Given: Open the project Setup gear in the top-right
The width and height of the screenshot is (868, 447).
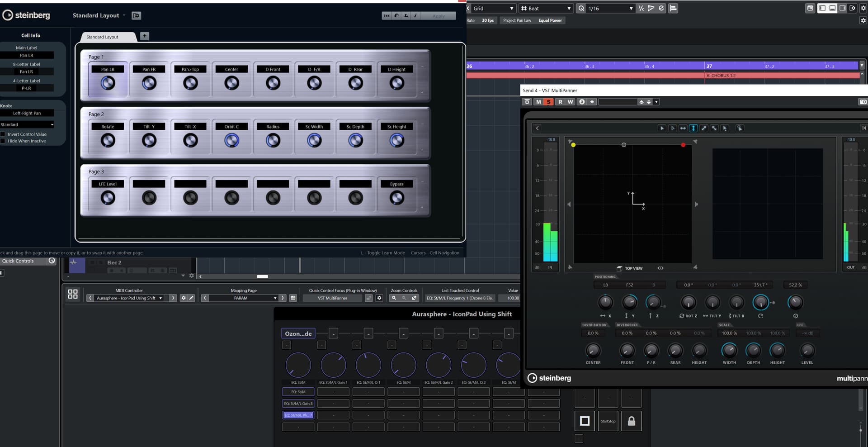Looking at the screenshot, I should pyautogui.click(x=863, y=8).
